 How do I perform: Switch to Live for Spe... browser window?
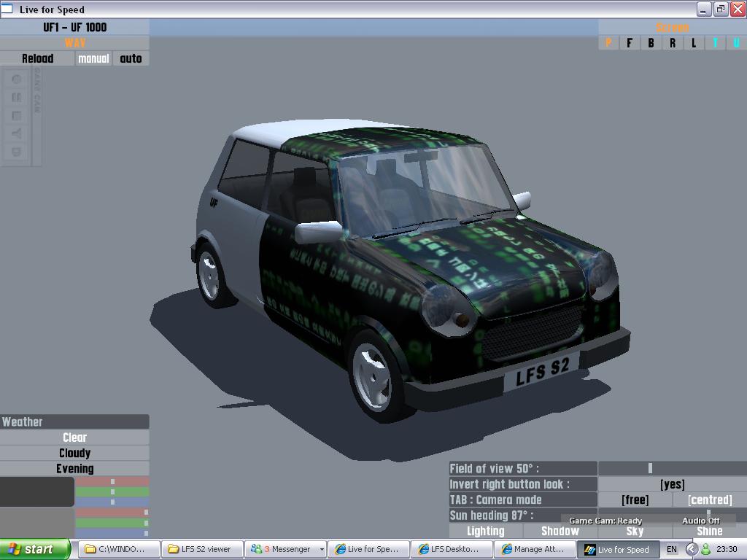368,550
